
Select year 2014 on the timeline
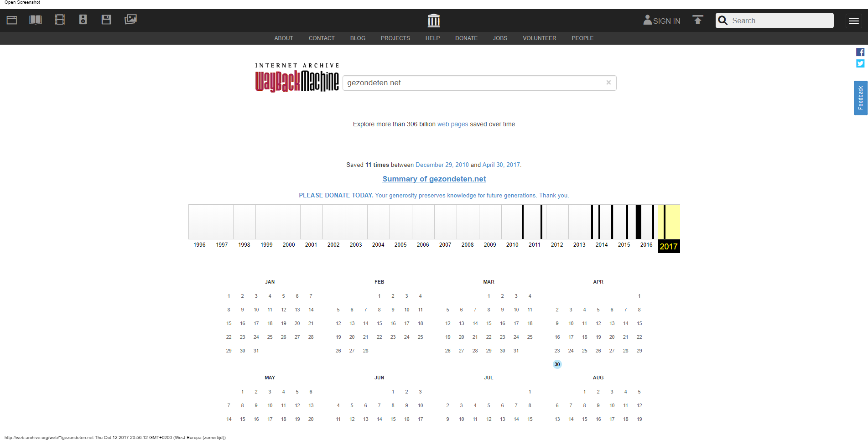602,245
